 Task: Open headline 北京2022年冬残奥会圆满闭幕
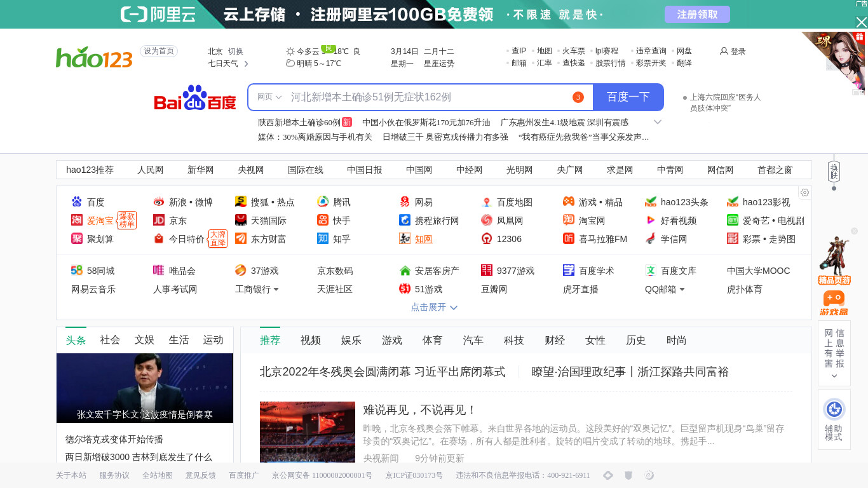(383, 372)
